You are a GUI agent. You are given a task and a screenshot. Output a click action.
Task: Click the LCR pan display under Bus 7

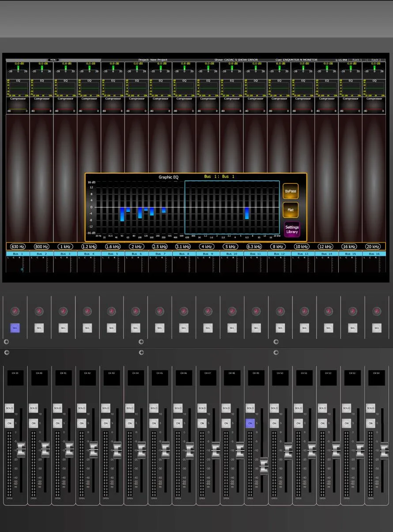point(160,264)
